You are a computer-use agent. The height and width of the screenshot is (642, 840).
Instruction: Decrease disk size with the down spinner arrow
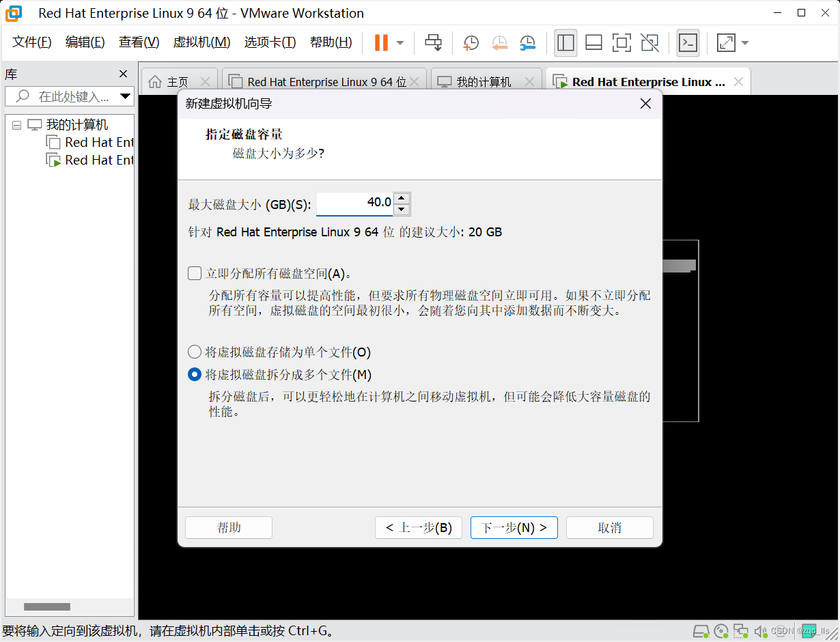[402, 210]
